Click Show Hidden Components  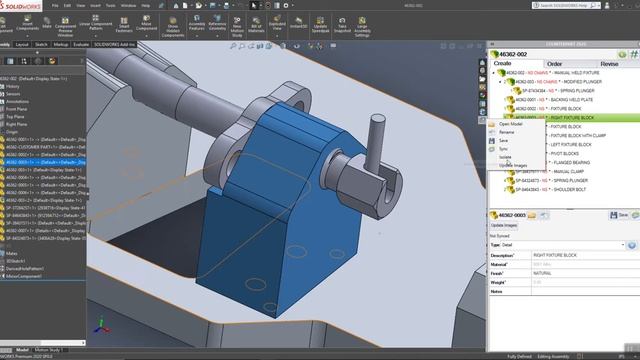[173, 27]
